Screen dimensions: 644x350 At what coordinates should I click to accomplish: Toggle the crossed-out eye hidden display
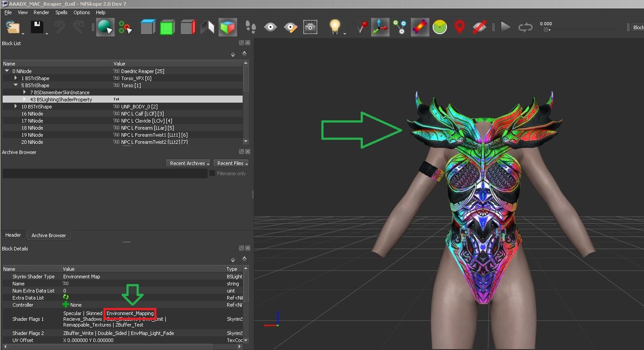[480, 27]
